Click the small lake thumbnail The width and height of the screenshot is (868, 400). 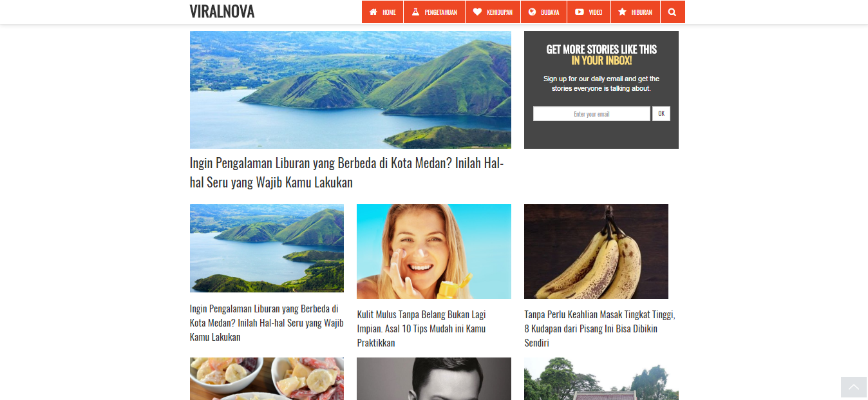tap(267, 248)
